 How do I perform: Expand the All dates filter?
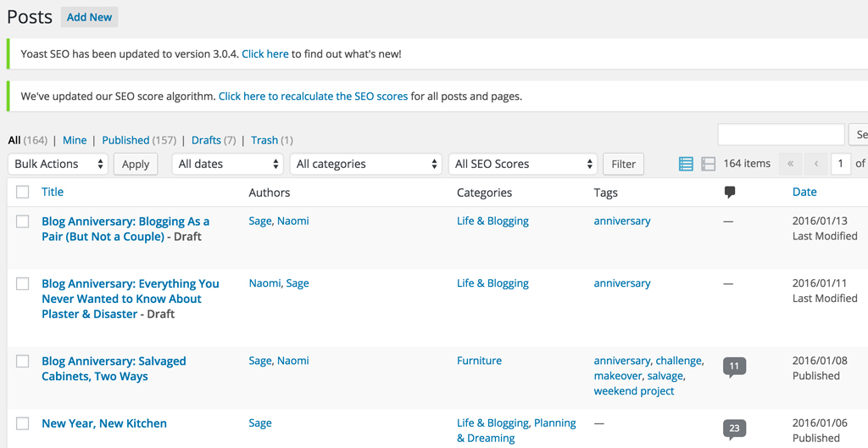(x=227, y=164)
